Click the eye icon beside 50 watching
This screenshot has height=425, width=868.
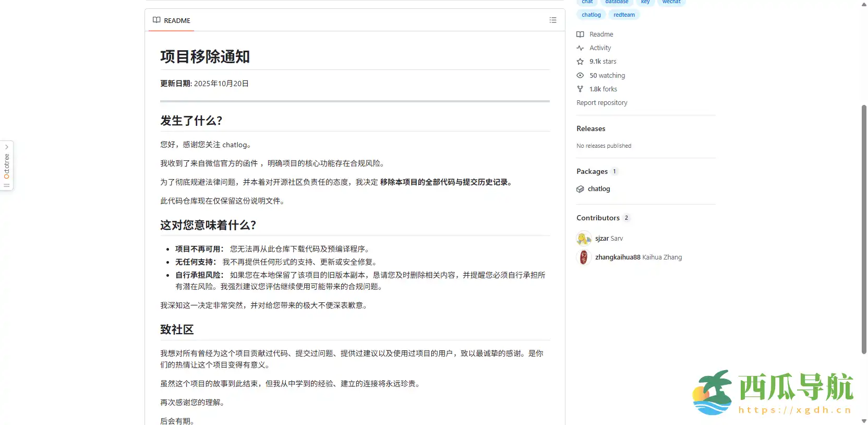[580, 76]
